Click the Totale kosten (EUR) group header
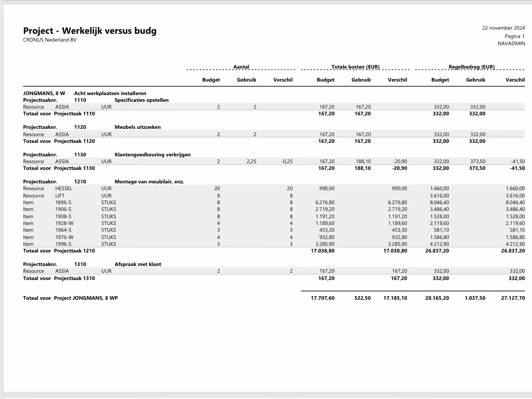 [x=355, y=66]
